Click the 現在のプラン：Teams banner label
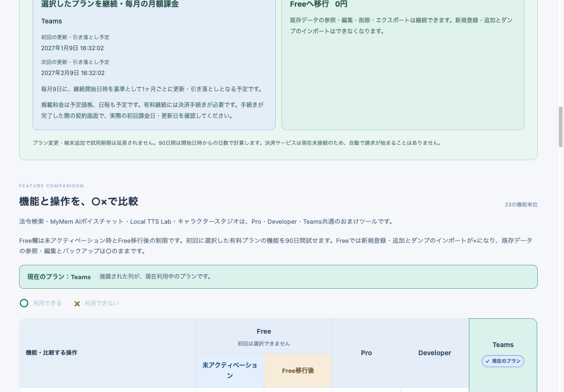 [59, 277]
